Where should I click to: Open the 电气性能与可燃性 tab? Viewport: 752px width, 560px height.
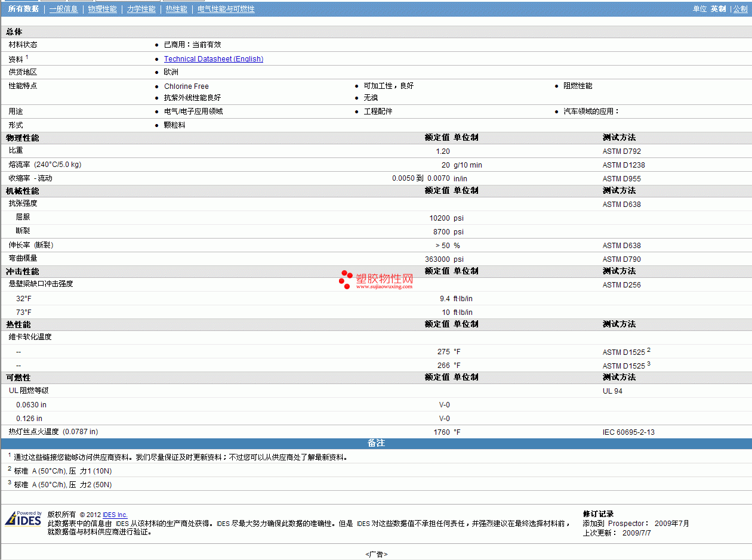226,9
